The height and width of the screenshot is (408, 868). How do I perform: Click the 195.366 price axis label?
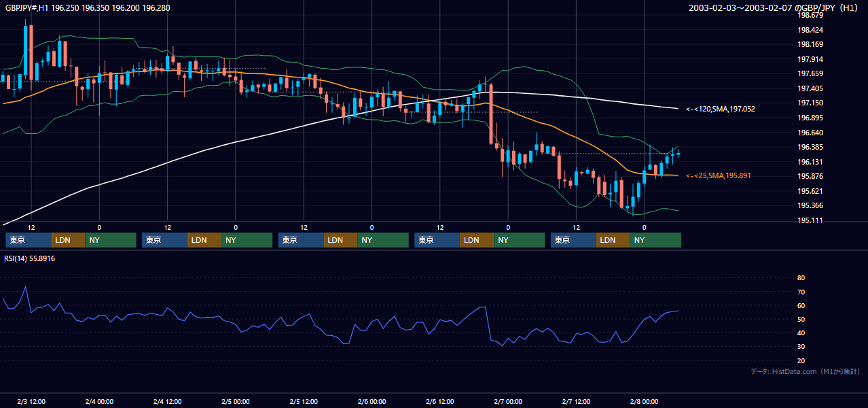[811, 205]
